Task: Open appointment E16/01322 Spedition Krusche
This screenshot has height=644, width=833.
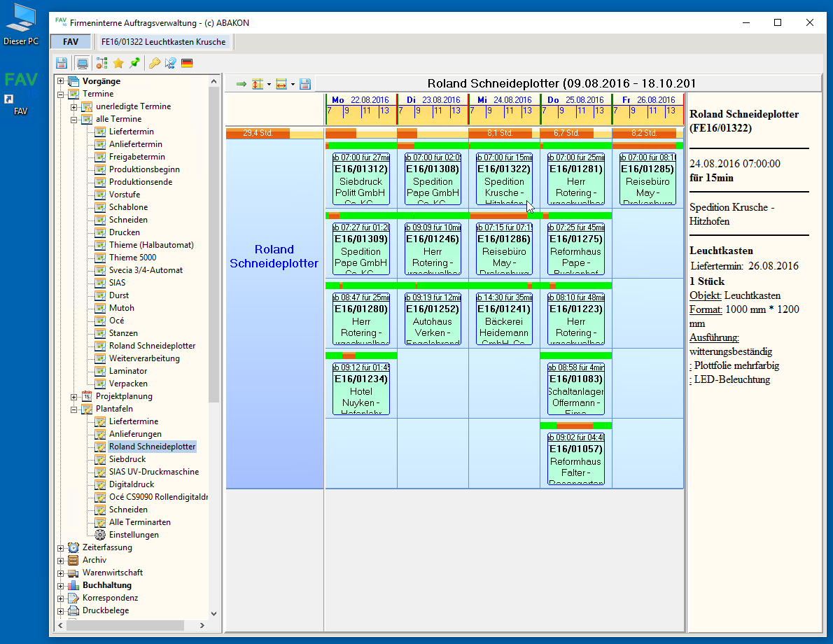Action: click(504, 179)
